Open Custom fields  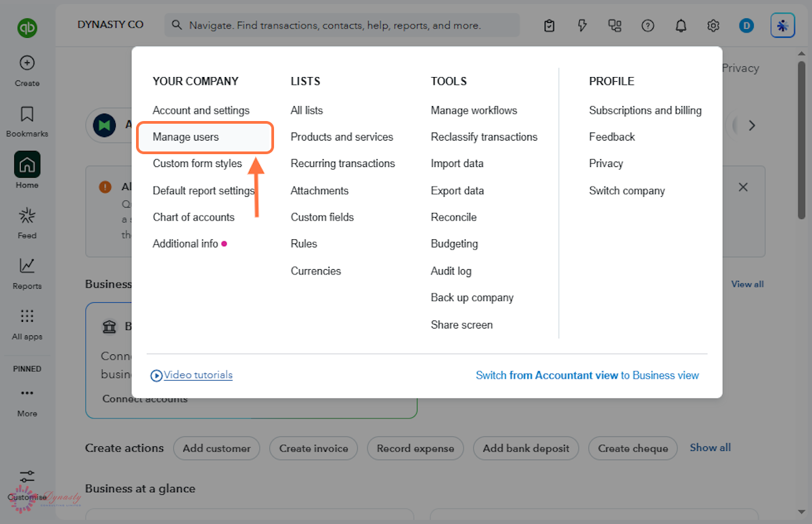(x=322, y=217)
